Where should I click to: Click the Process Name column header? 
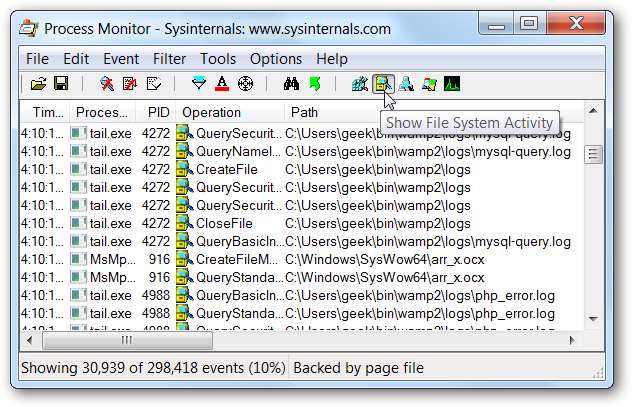(x=102, y=112)
